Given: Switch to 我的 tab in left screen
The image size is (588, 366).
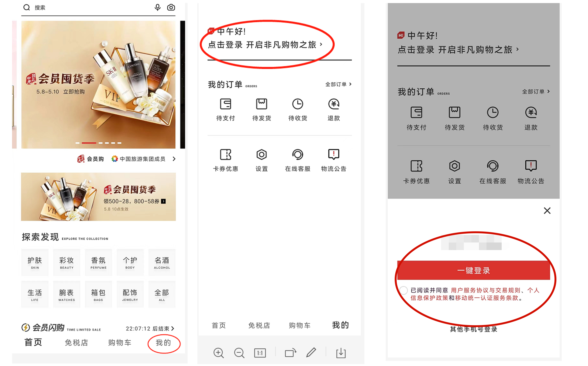Looking at the screenshot, I should 163,343.
